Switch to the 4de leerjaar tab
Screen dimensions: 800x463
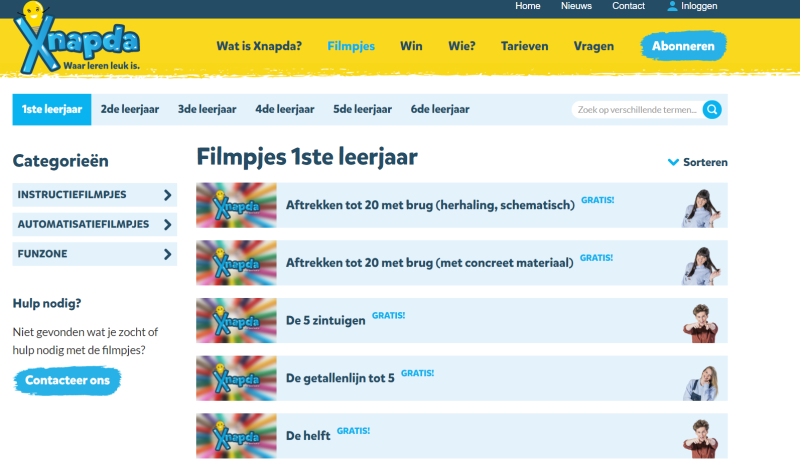click(x=285, y=109)
